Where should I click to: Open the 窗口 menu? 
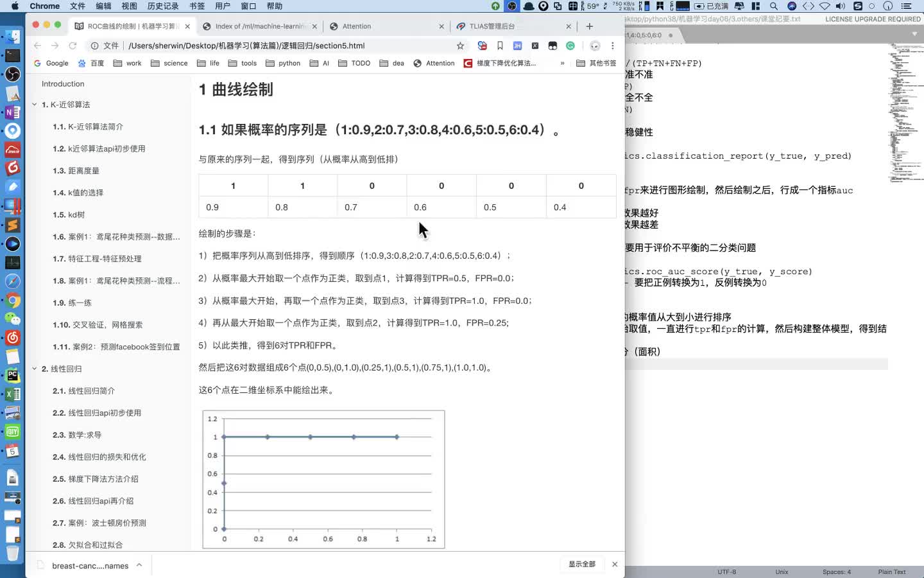248,6
